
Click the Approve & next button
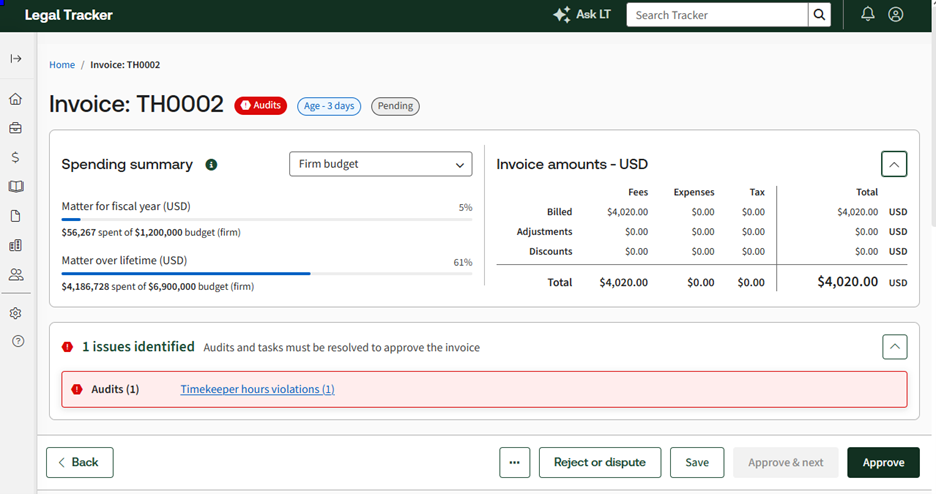786,462
